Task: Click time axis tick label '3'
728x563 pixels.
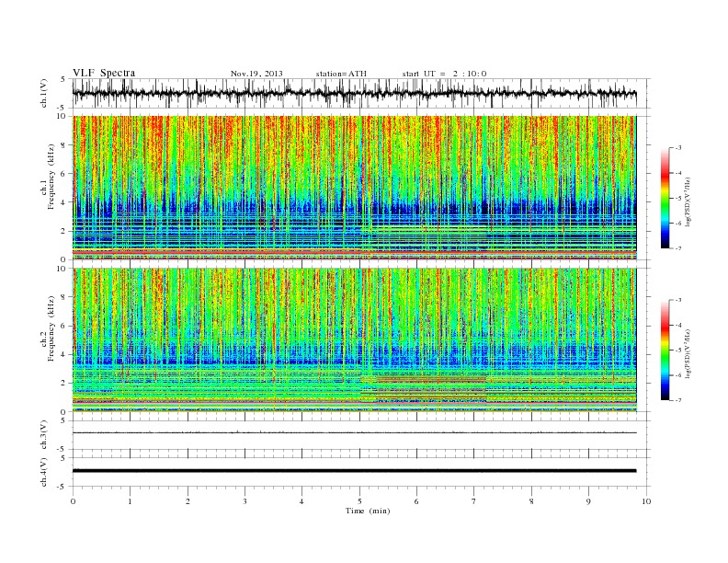Action: coord(245,501)
